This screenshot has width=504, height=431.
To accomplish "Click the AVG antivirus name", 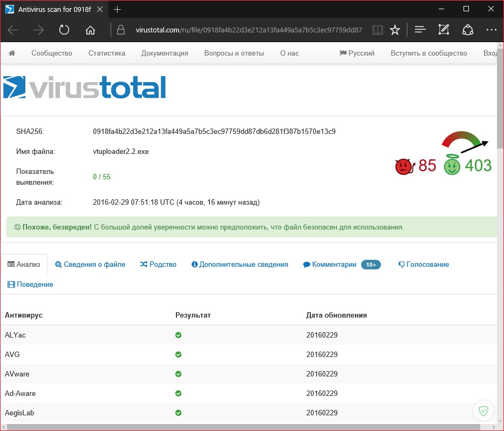I will click(x=12, y=354).
